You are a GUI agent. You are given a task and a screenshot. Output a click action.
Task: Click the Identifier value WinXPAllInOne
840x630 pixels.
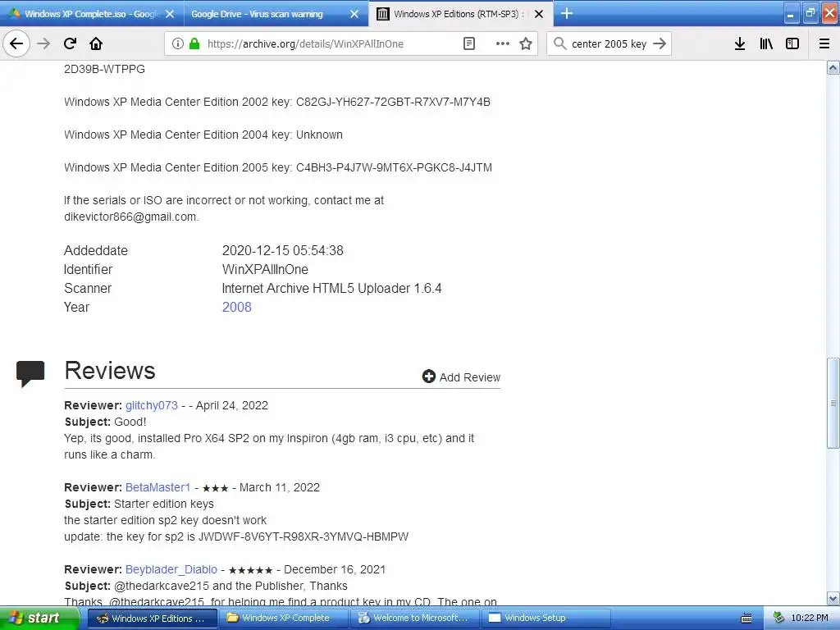click(x=265, y=269)
